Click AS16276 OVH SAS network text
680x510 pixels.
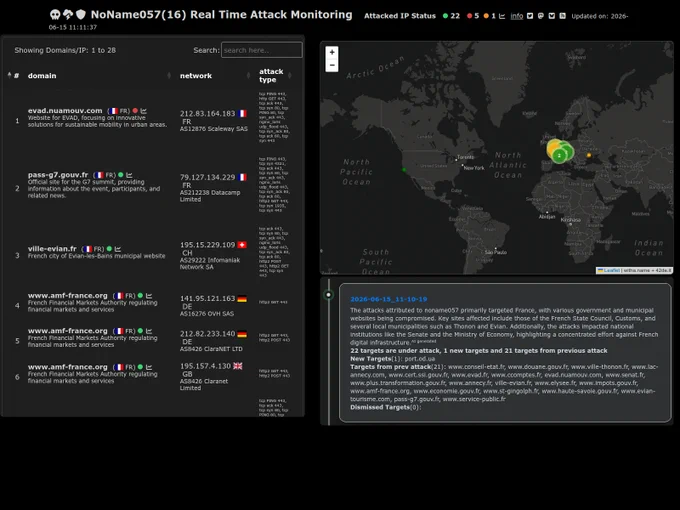(206, 314)
